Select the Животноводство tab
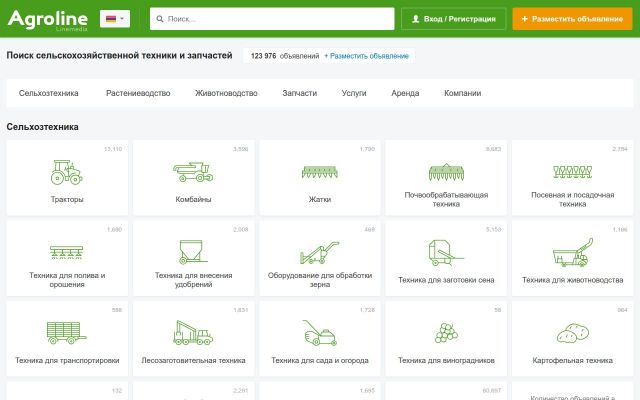This screenshot has height=400, width=640. (226, 93)
